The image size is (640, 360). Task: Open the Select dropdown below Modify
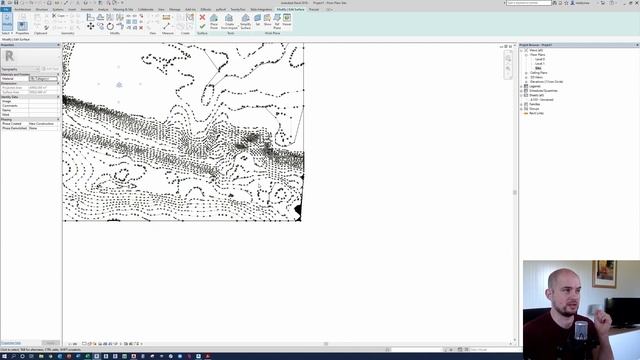tap(7, 33)
